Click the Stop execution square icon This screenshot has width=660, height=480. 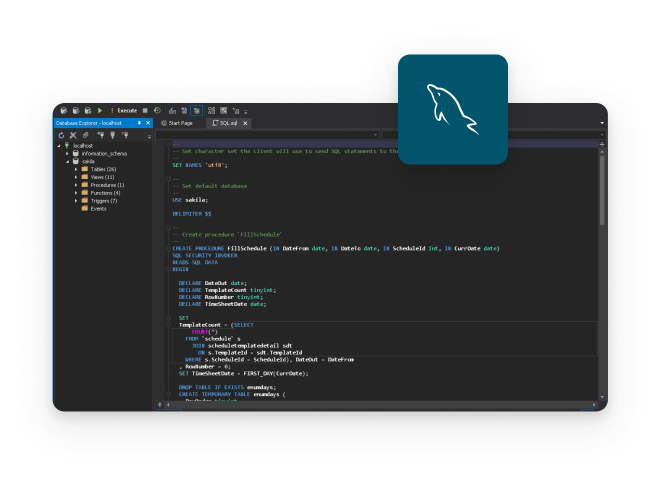[x=145, y=110]
